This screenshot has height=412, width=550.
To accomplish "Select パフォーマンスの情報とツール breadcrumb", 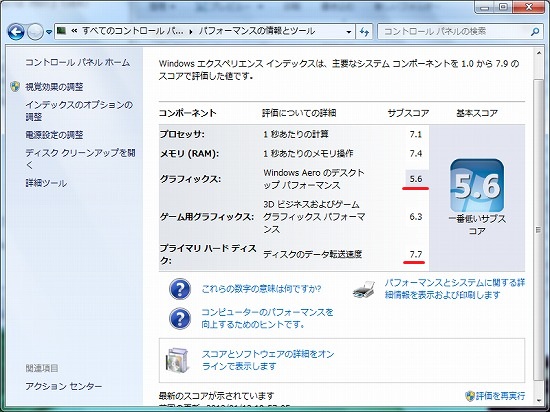I will pos(257,31).
